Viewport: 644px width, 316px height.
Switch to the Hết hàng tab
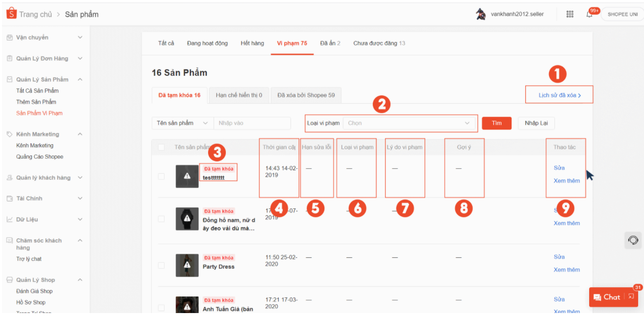[x=252, y=44]
